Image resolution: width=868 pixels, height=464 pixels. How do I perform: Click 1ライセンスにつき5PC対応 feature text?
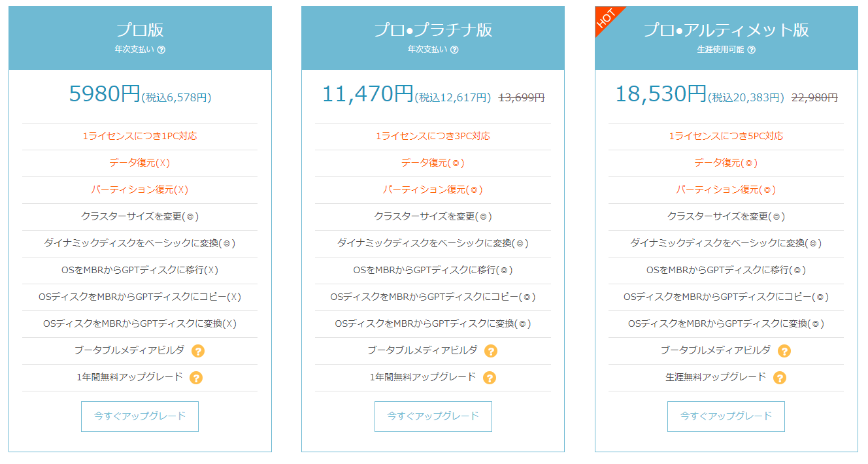[x=726, y=136]
